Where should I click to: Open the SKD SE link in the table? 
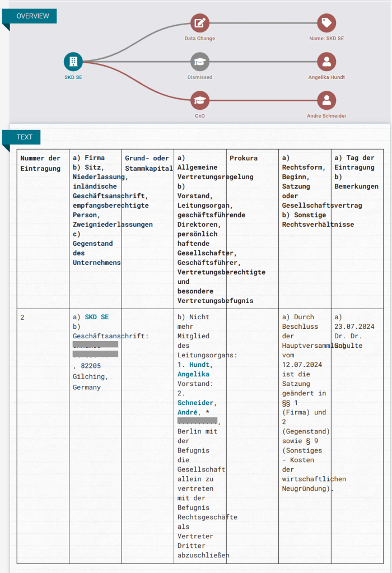click(x=97, y=317)
